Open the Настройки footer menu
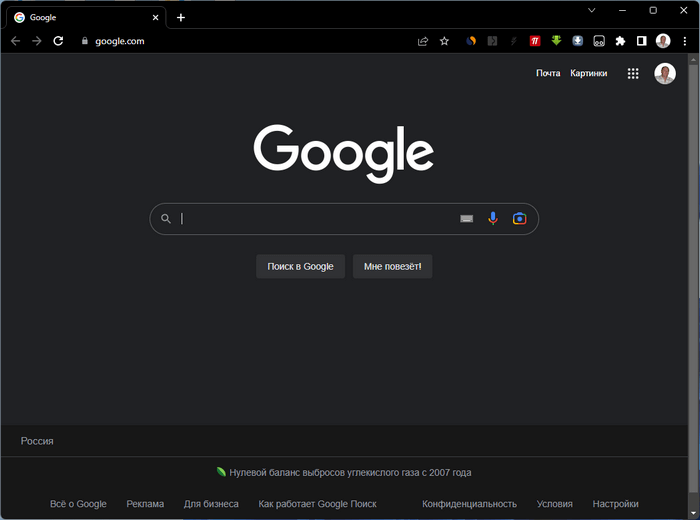The image size is (700, 520). 615,504
